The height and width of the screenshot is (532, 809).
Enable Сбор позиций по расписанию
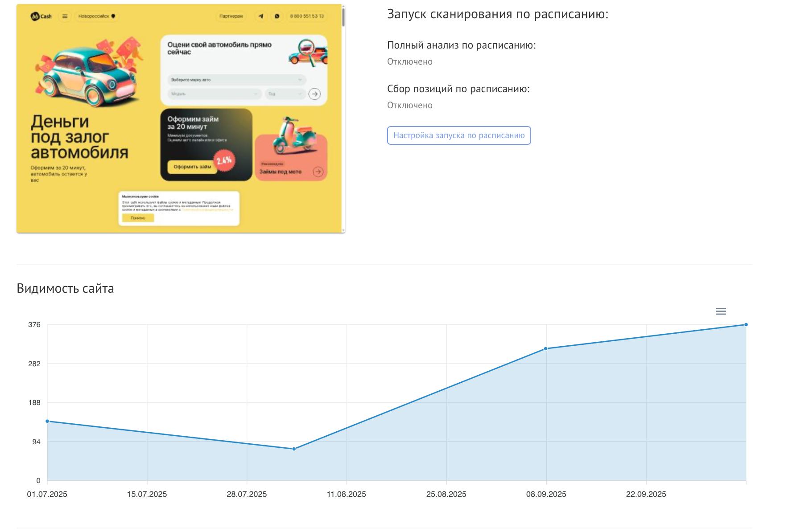tap(409, 105)
